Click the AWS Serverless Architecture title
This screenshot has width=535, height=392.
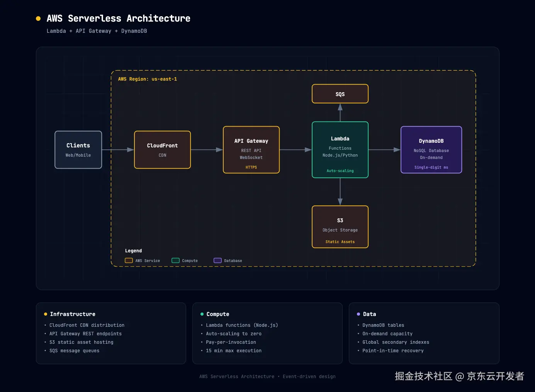tap(119, 19)
